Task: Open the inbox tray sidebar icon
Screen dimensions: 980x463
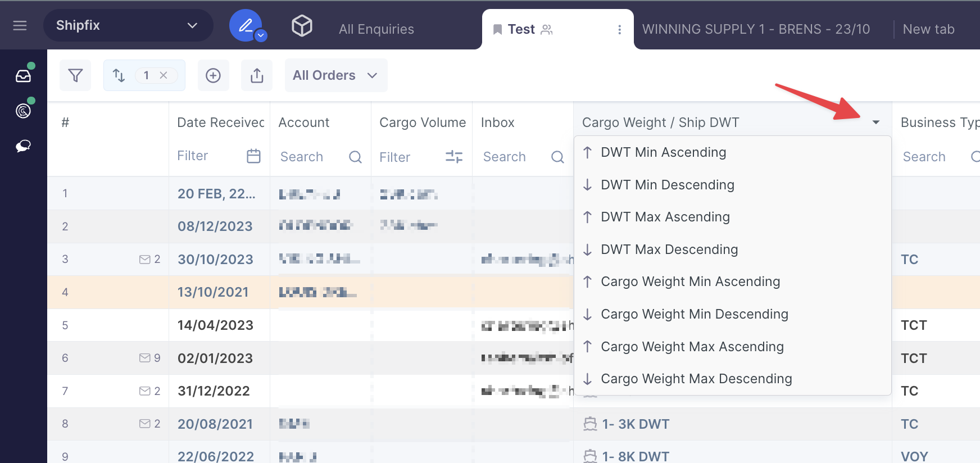Action: [23, 76]
